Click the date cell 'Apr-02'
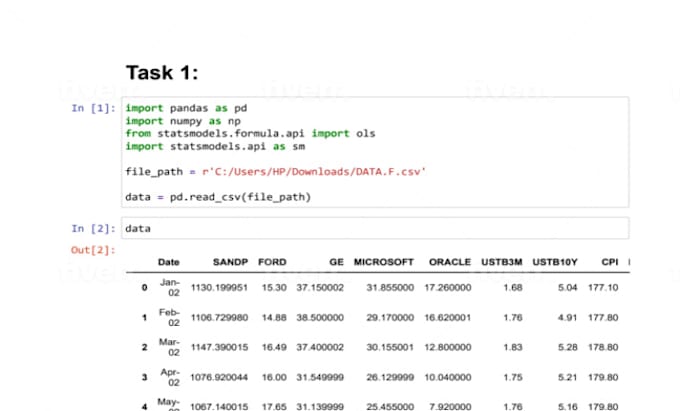Image resolution: width=680 pixels, height=411 pixels. (x=170, y=377)
